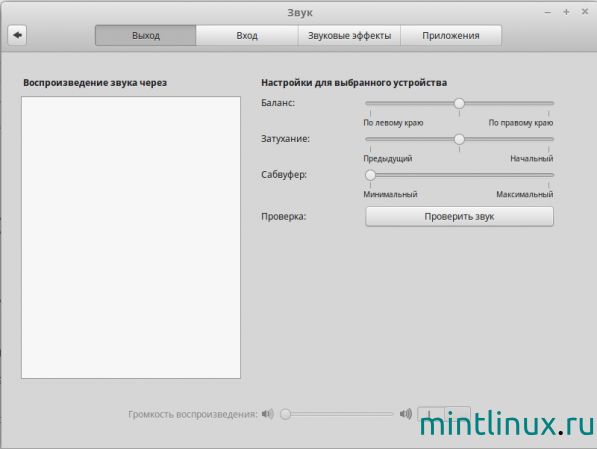597x449 pixels.
Task: Select the Звуковые эффекты tab
Action: 349,35
